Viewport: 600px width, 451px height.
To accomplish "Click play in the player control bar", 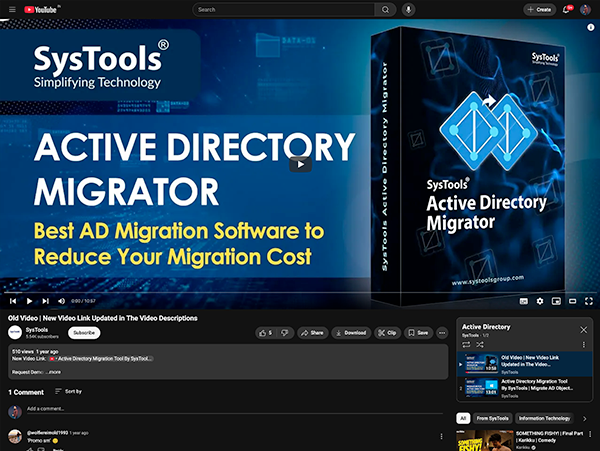I will pos(29,301).
